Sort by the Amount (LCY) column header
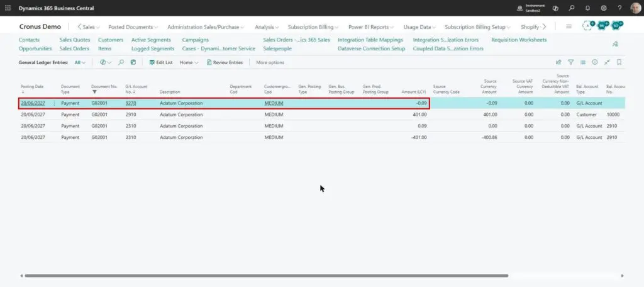644x287 pixels. click(x=414, y=92)
